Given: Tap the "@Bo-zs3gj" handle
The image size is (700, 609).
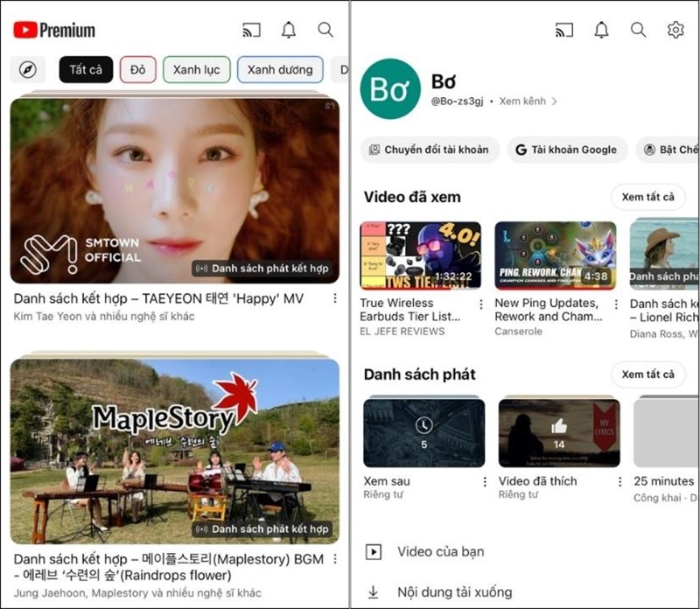Looking at the screenshot, I should click(457, 101).
